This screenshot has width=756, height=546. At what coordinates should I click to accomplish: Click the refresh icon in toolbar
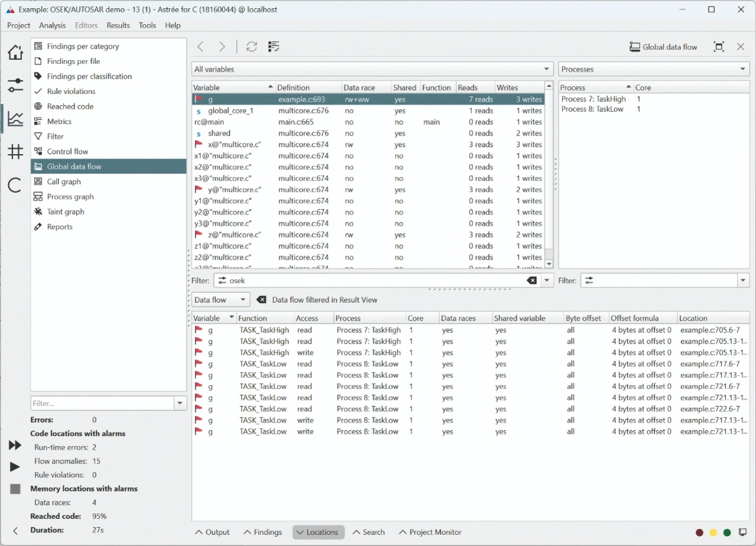click(x=252, y=47)
